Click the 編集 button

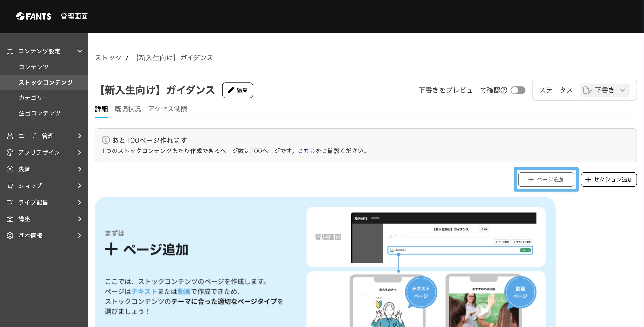click(238, 90)
